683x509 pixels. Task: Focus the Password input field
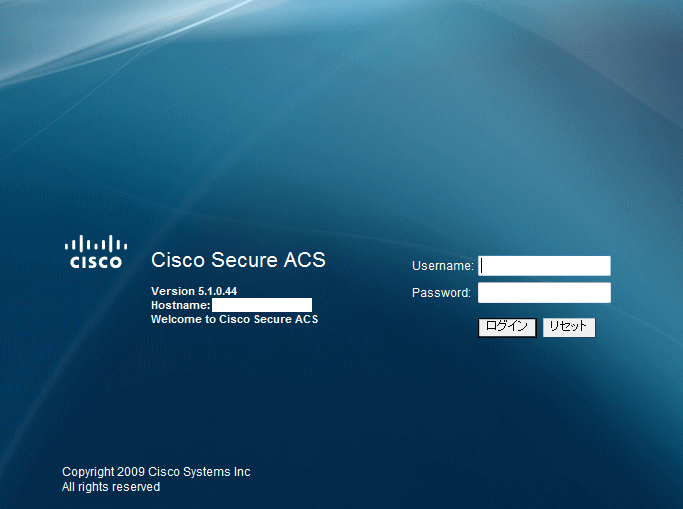pyautogui.click(x=544, y=293)
